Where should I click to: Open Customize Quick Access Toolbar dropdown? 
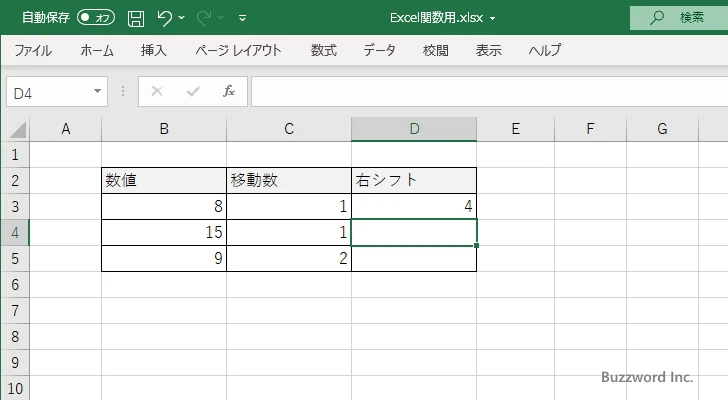tap(242, 18)
